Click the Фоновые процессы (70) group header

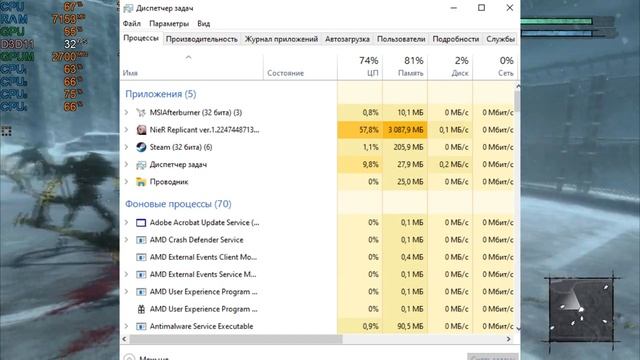click(x=178, y=204)
